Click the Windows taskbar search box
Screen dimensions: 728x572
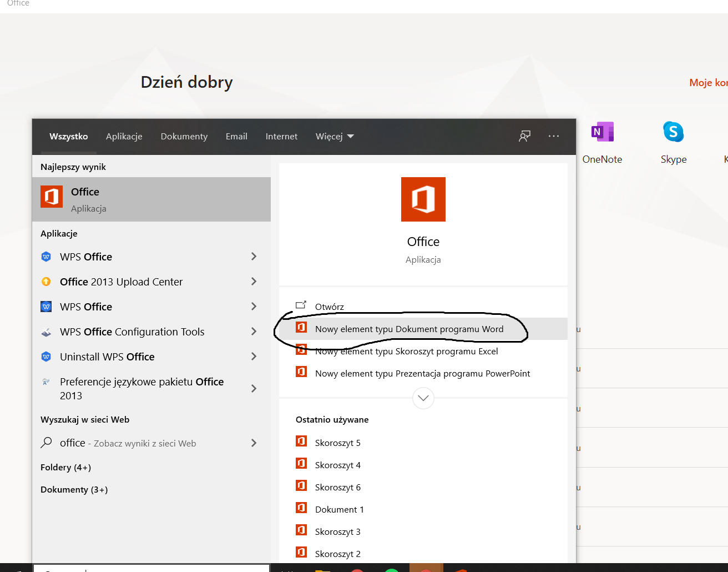click(151, 569)
